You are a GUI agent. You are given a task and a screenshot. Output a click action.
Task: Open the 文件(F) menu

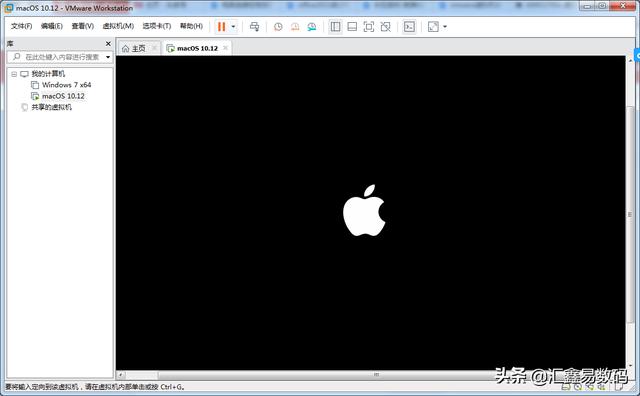pos(21,26)
